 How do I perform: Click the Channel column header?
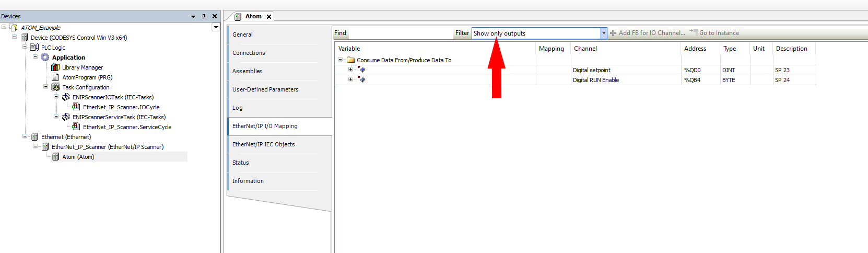pyautogui.click(x=626, y=49)
